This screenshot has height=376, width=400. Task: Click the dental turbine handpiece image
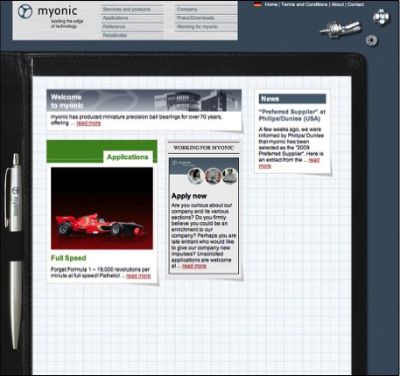tap(340, 29)
